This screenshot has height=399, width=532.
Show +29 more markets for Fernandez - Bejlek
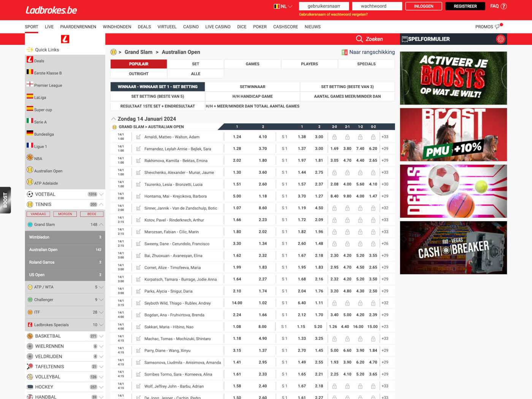point(385,149)
